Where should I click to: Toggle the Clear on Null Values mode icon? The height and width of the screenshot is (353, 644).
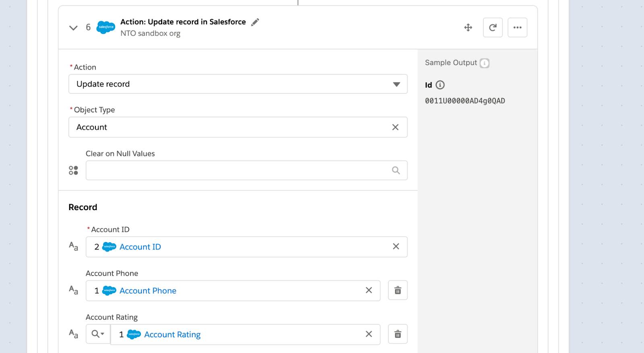point(73,170)
